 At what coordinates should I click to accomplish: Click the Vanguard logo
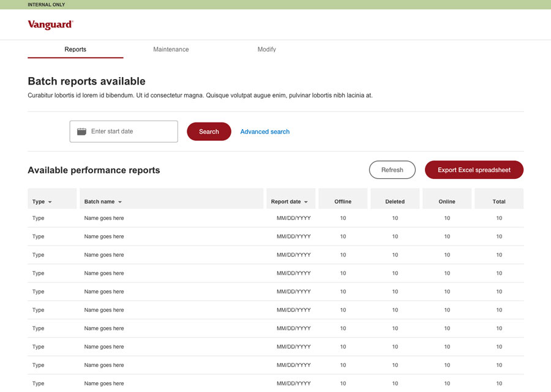tap(51, 24)
